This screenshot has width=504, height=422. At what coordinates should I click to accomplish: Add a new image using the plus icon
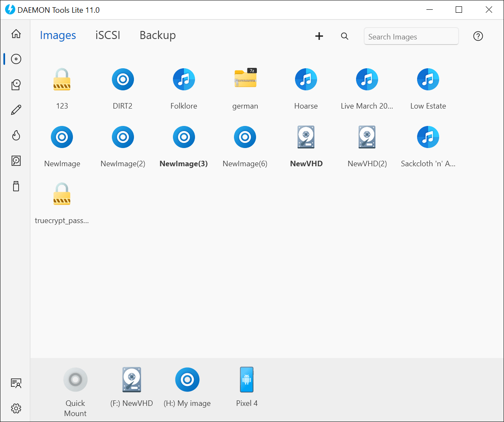point(319,36)
